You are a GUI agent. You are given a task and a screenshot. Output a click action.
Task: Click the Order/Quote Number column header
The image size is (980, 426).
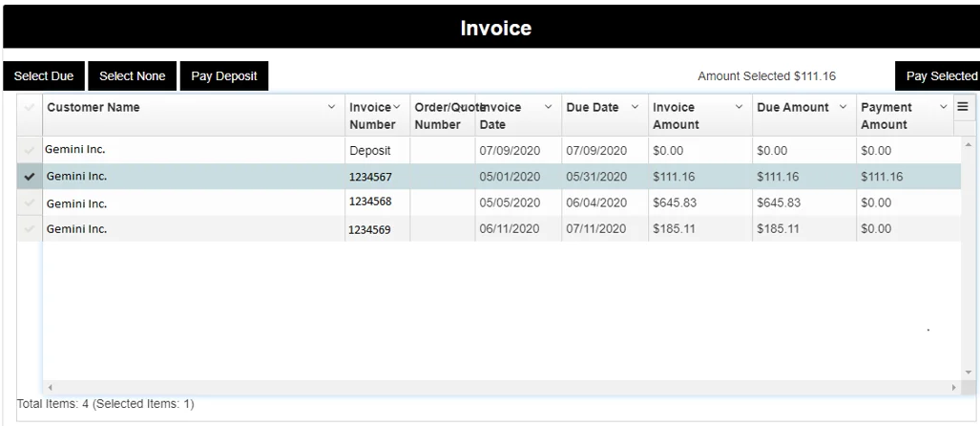[441, 116]
